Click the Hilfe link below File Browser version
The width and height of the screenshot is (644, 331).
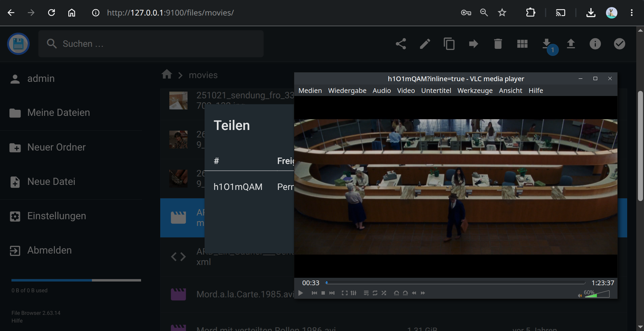tap(17, 321)
